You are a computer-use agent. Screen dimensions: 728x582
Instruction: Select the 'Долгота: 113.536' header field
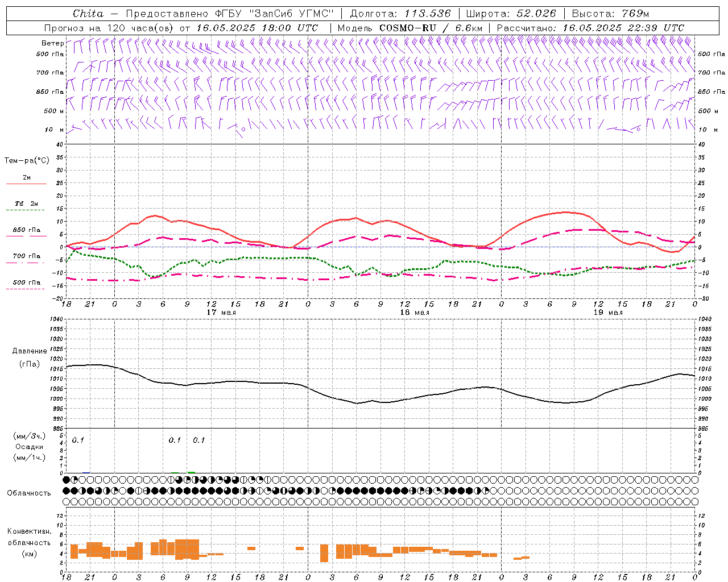coord(400,14)
